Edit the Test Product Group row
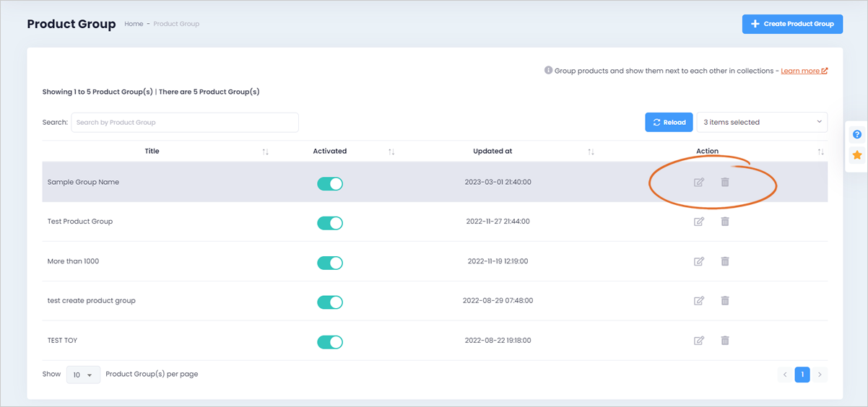The image size is (868, 407). pyautogui.click(x=698, y=222)
